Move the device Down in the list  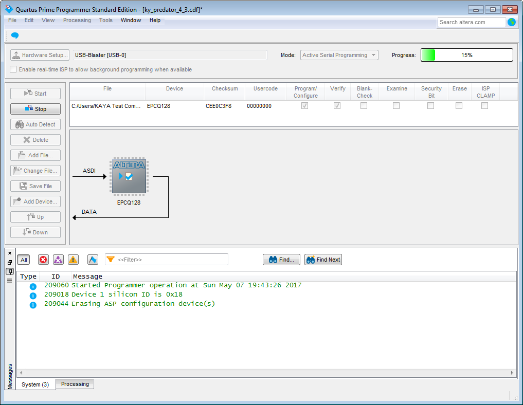pyautogui.click(x=35, y=232)
